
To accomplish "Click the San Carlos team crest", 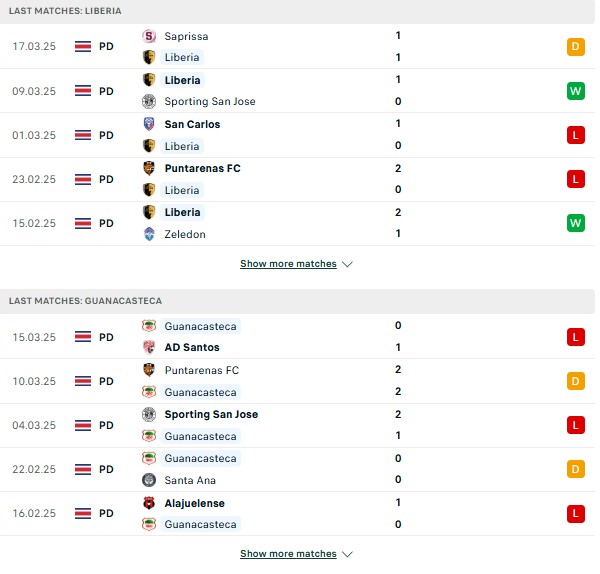I will coord(149,124).
